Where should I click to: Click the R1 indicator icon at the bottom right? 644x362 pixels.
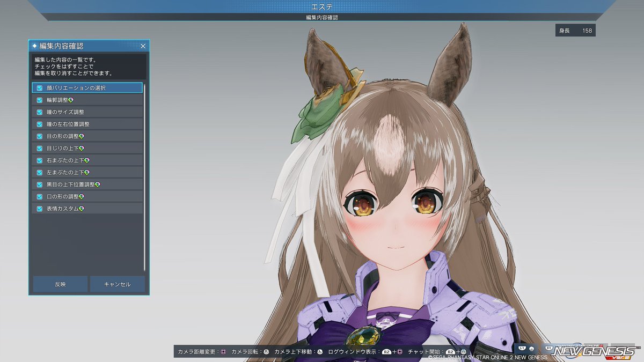[x=549, y=348]
